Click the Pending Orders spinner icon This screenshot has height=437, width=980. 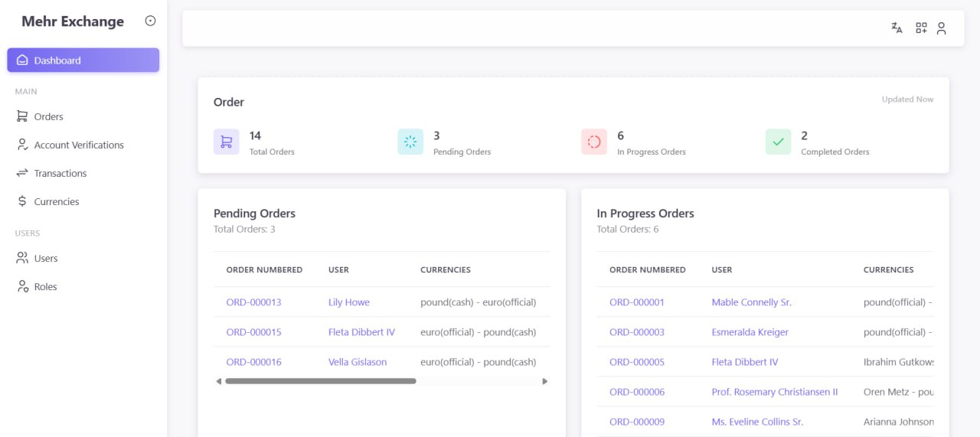click(x=410, y=142)
